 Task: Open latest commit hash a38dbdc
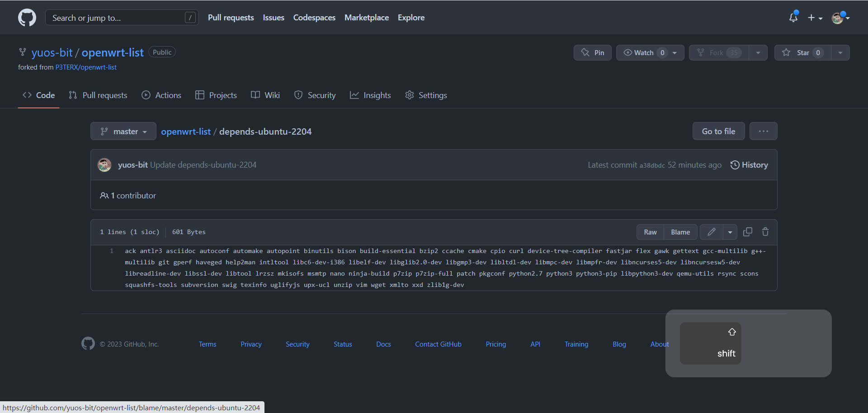(x=652, y=165)
